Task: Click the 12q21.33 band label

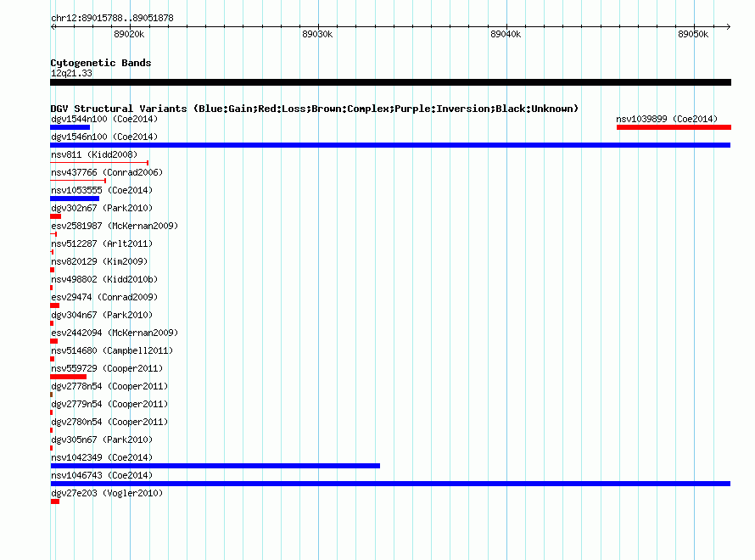Action: (71, 73)
